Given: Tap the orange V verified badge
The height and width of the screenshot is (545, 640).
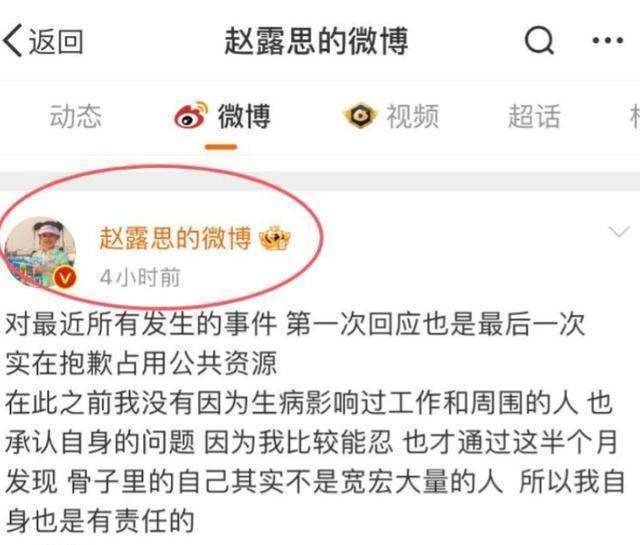Looking at the screenshot, I should [x=65, y=278].
